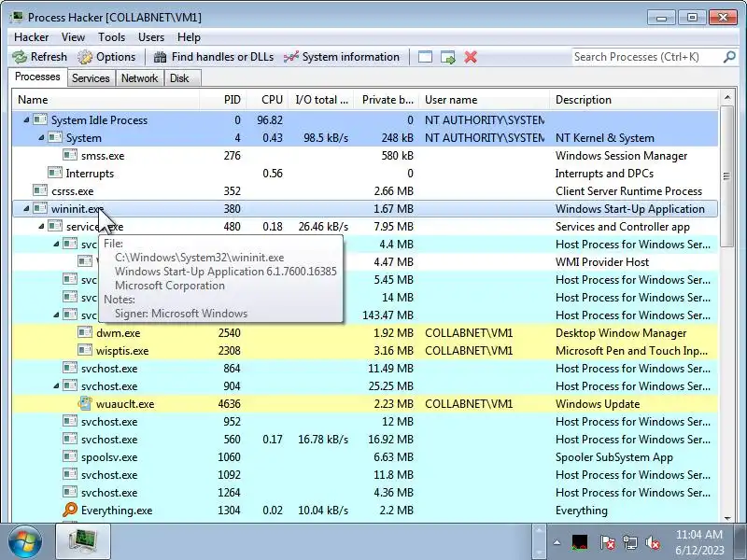Screen dimensions: 747x560
Task: Click the find window icon in toolbar
Action: pos(425,57)
